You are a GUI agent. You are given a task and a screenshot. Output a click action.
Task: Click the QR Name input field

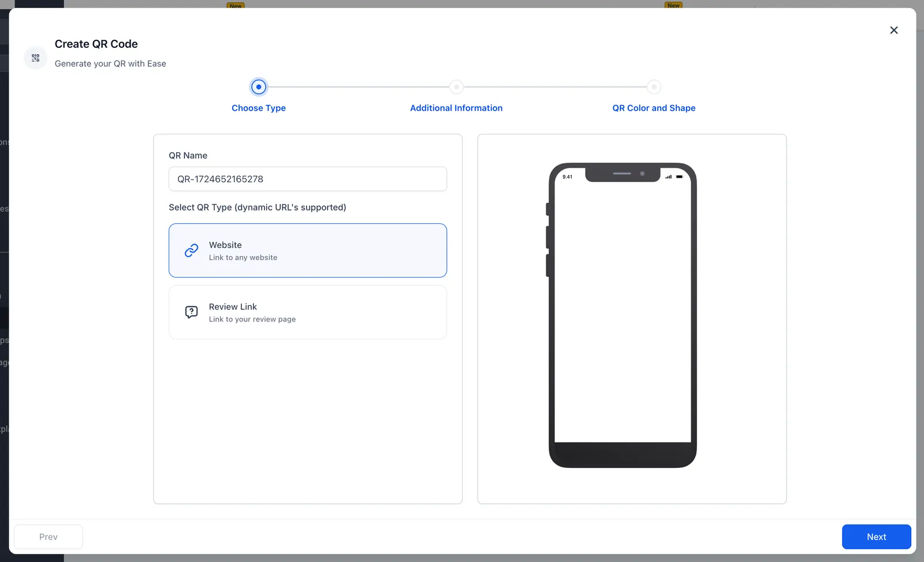pos(308,179)
